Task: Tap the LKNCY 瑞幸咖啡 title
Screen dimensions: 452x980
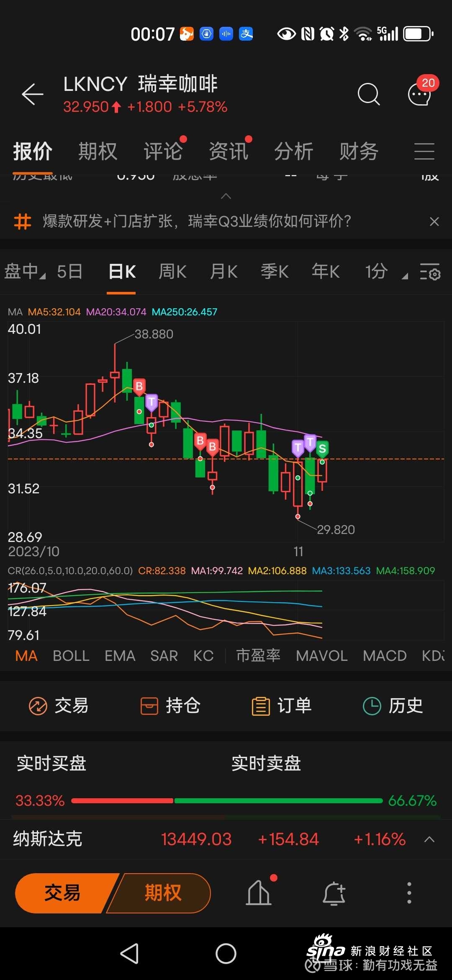Action: pos(141,84)
